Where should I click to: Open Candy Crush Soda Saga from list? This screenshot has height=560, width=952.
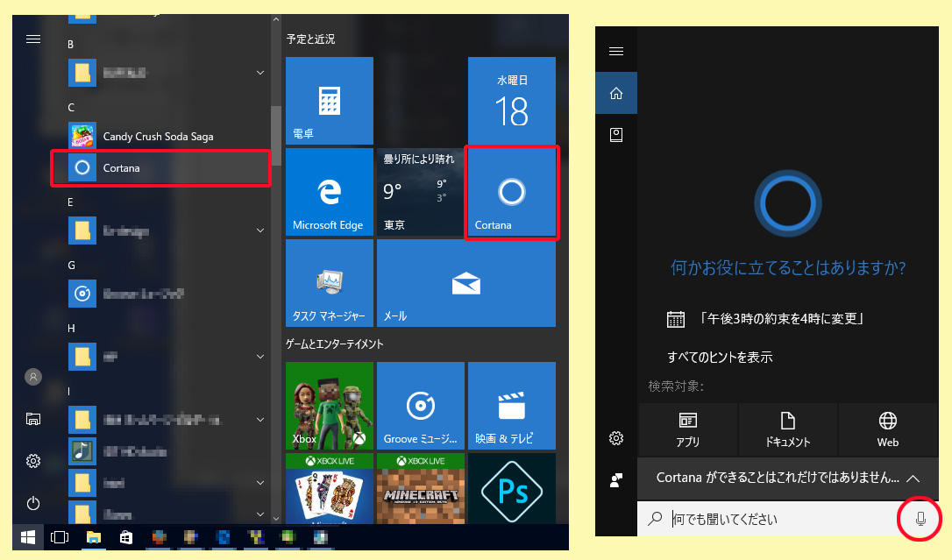tap(158, 137)
